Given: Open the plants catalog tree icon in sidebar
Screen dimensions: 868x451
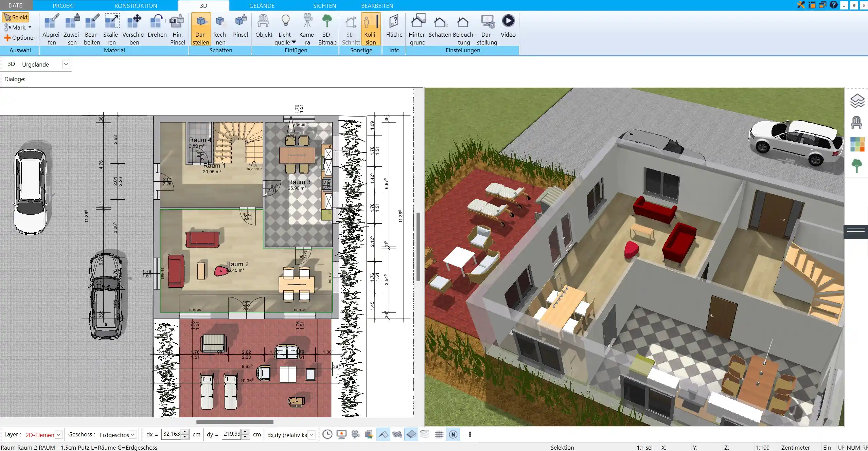Looking at the screenshot, I should coord(857,166).
